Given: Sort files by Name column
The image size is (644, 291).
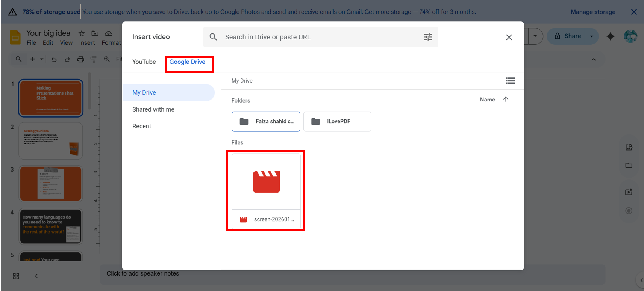Looking at the screenshot, I should coord(488,100).
